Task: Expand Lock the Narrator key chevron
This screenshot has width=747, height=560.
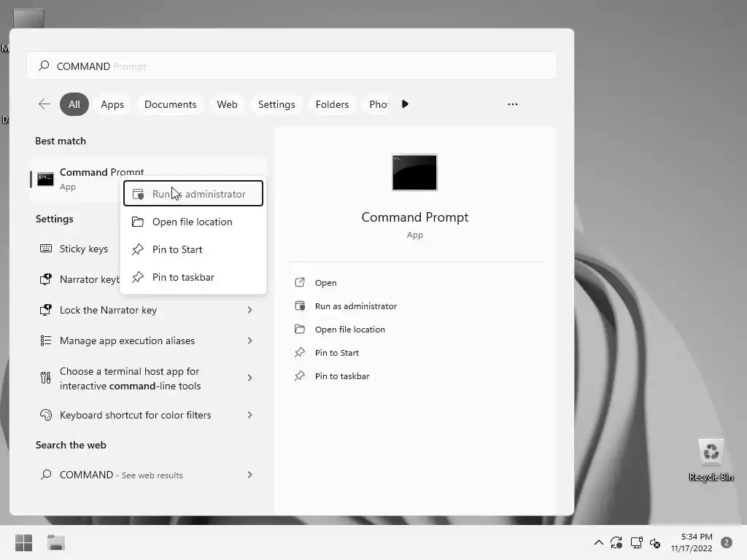Action: [249, 310]
